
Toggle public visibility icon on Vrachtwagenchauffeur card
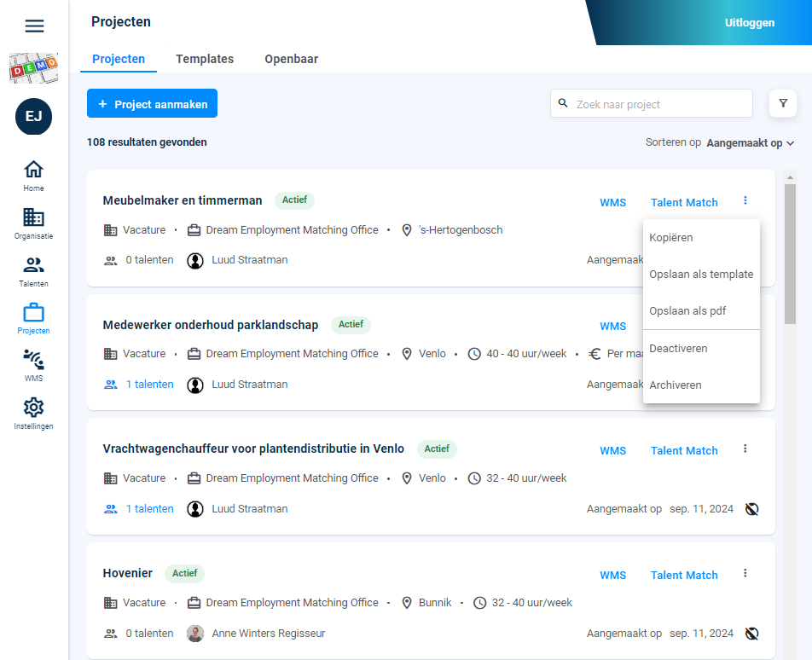752,509
